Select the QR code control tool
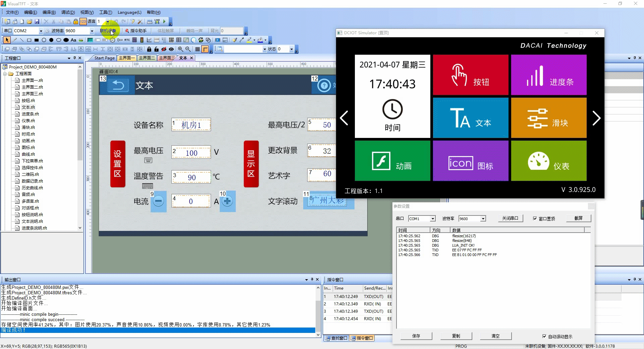644x349 pixels. pos(171,40)
